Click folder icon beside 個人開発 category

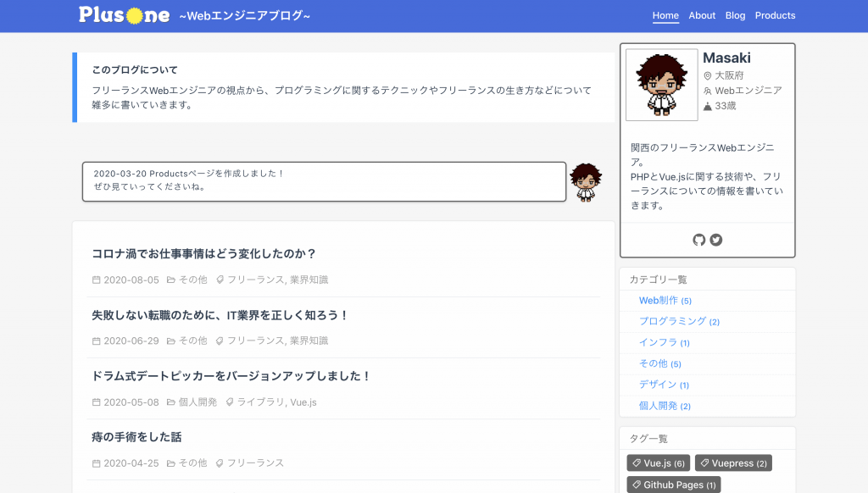click(171, 402)
